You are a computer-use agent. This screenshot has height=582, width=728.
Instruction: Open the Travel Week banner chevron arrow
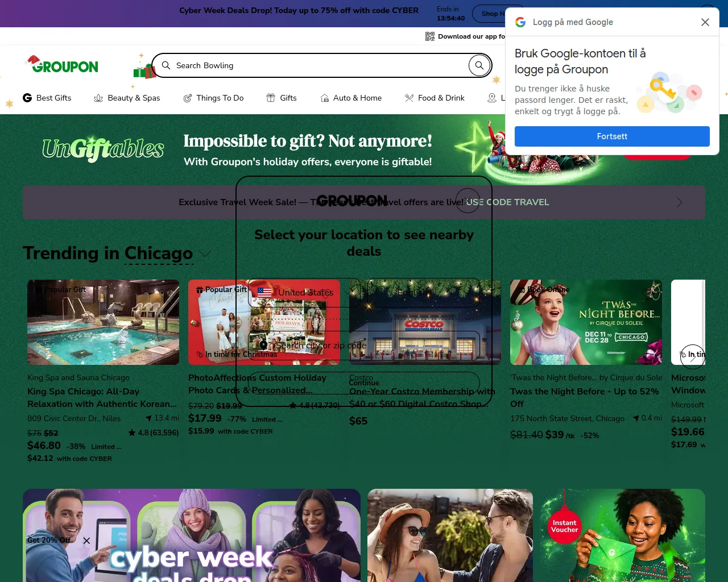[x=679, y=202]
